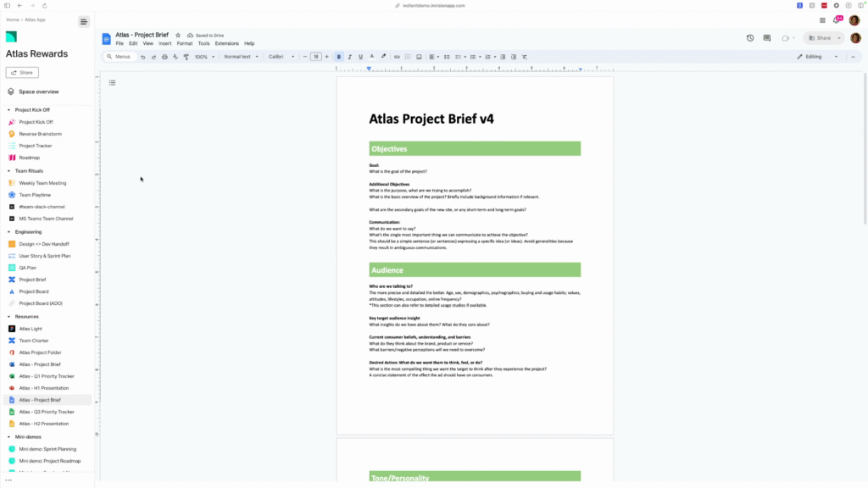The width and height of the screenshot is (868, 488).
Task: Click the insert link icon
Action: pyautogui.click(x=397, y=57)
